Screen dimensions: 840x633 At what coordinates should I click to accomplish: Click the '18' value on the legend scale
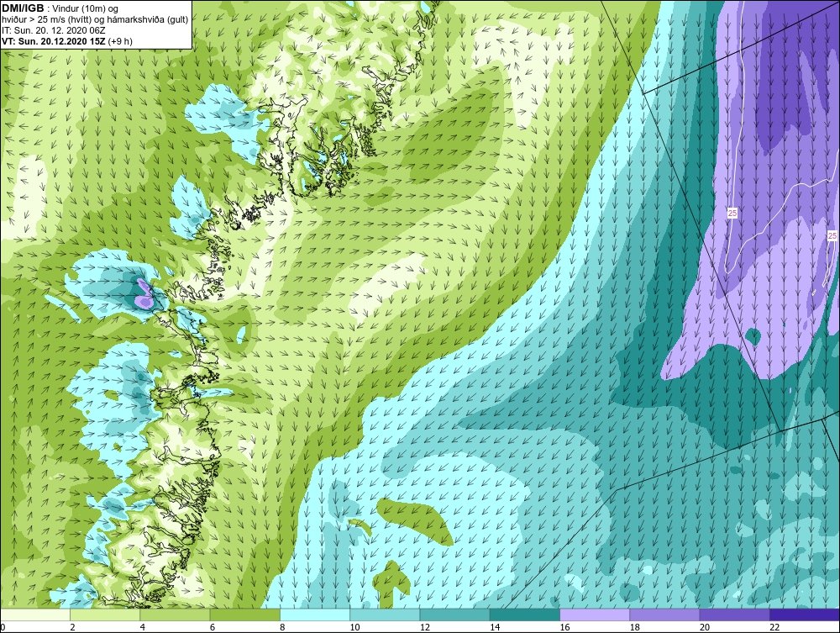click(635, 627)
